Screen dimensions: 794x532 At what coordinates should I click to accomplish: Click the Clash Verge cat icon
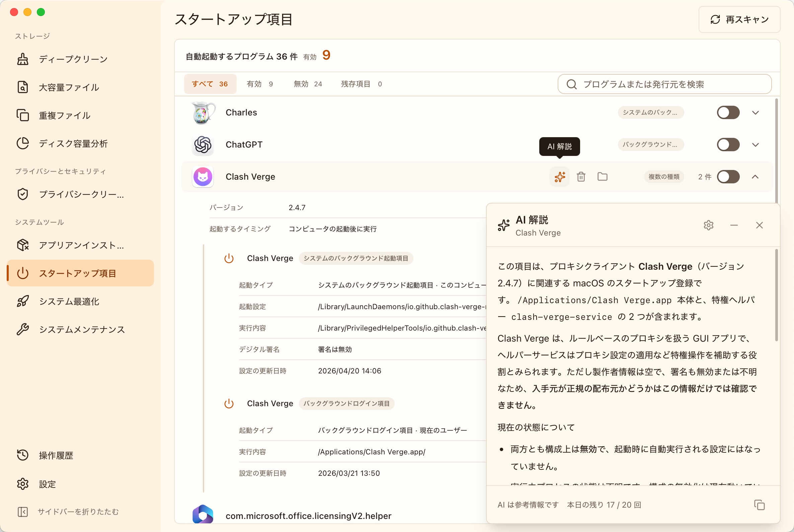tap(203, 177)
